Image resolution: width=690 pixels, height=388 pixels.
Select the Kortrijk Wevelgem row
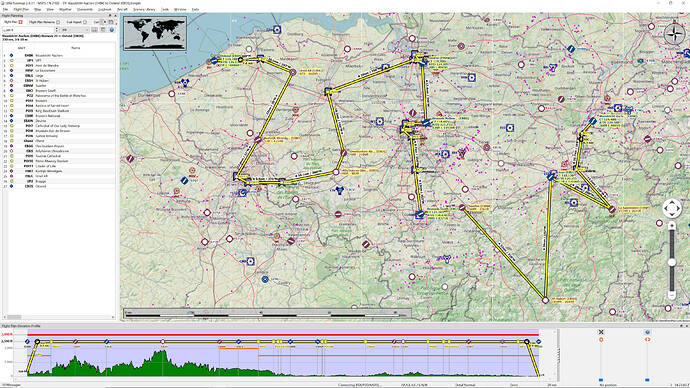(59, 171)
